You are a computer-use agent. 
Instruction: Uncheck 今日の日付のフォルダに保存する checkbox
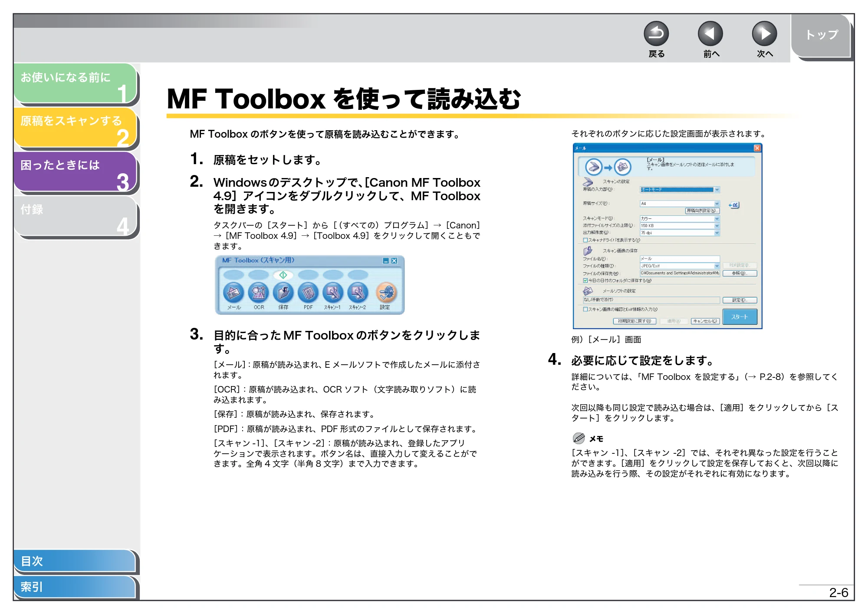pos(585,281)
